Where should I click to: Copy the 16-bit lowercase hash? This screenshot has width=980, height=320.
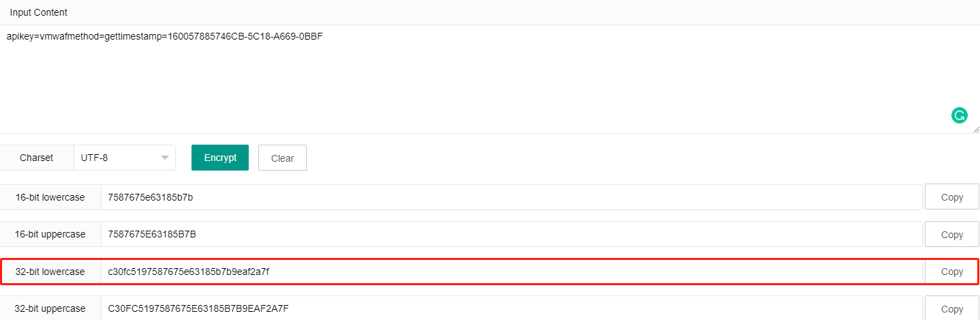(x=952, y=197)
